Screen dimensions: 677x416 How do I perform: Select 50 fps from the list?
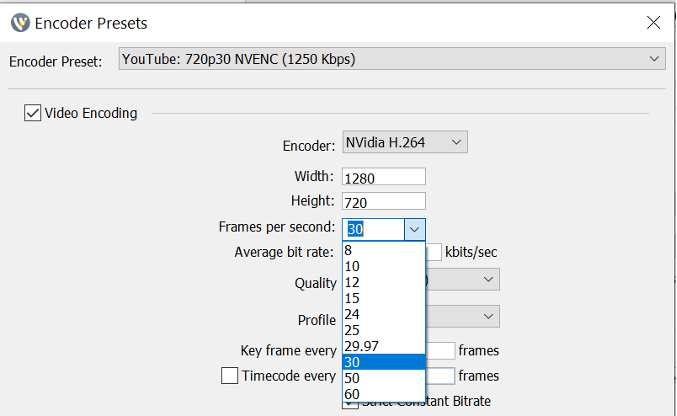pos(383,378)
